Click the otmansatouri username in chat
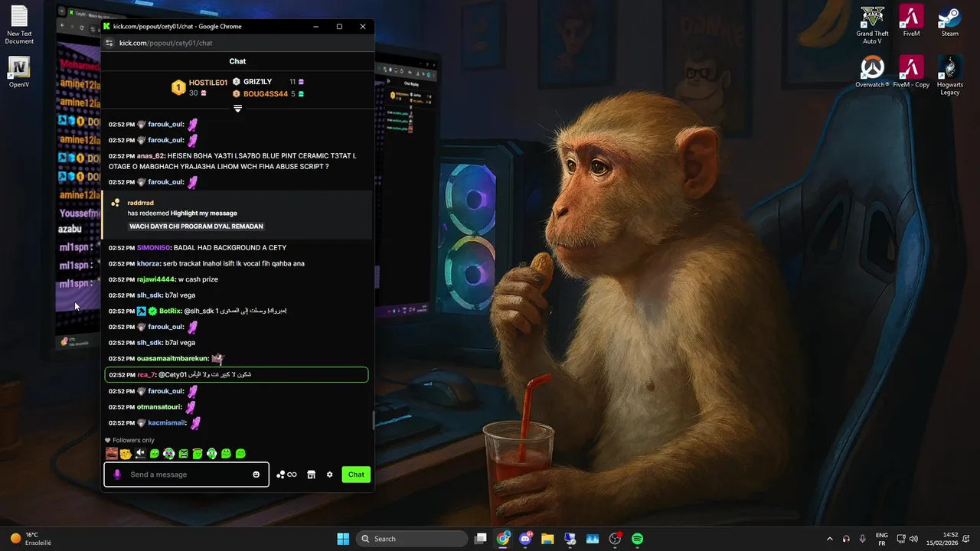The image size is (980, 551). coord(159,406)
